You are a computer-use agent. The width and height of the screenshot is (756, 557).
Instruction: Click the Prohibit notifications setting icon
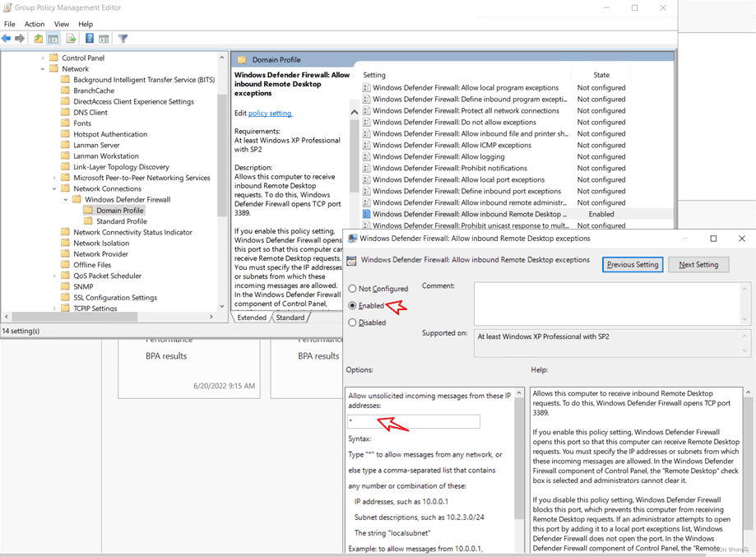pyautogui.click(x=366, y=169)
